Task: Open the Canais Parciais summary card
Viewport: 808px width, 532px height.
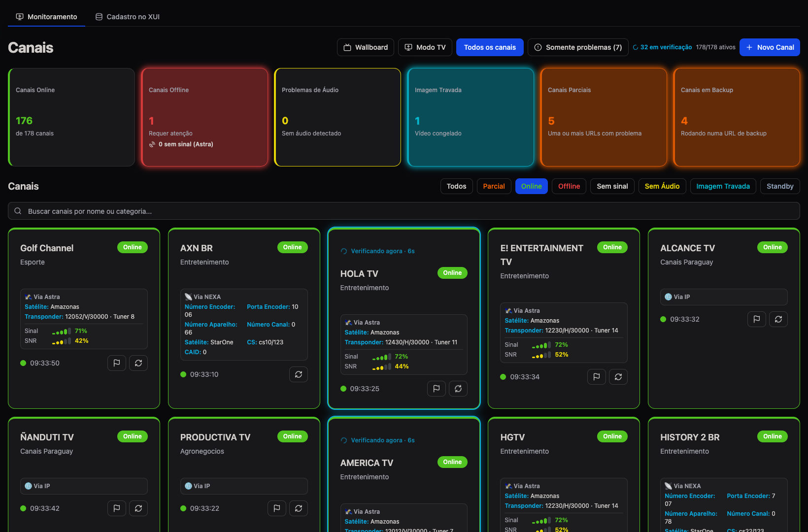Action: 604,117
